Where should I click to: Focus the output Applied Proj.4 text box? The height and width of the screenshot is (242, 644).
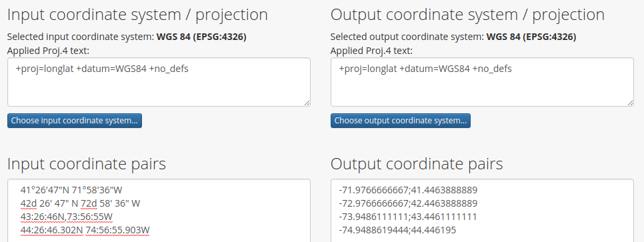(482, 82)
